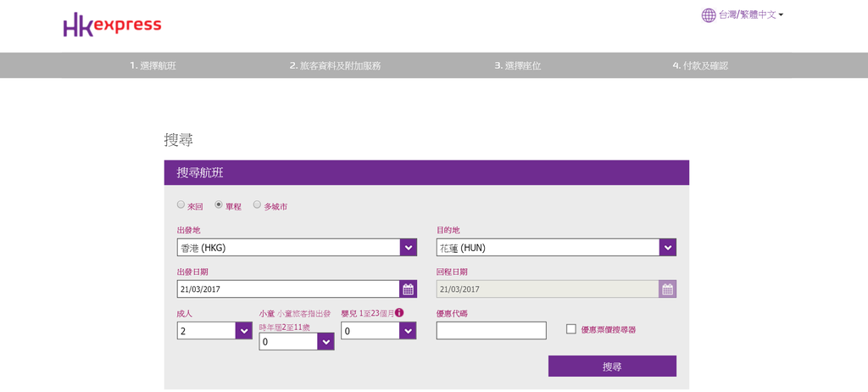Enable the 優惠票價搜尋器 checkbox
The image size is (868, 392).
(571, 329)
